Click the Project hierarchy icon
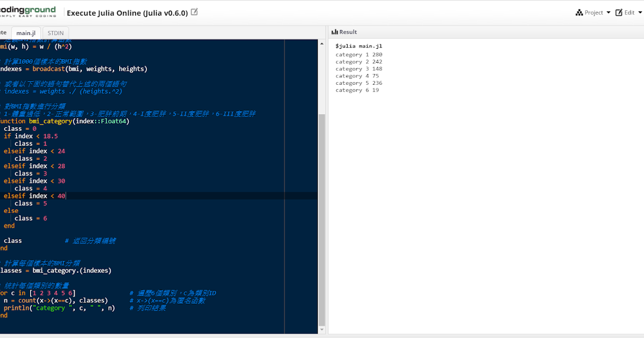The width and height of the screenshot is (644, 338). point(579,12)
